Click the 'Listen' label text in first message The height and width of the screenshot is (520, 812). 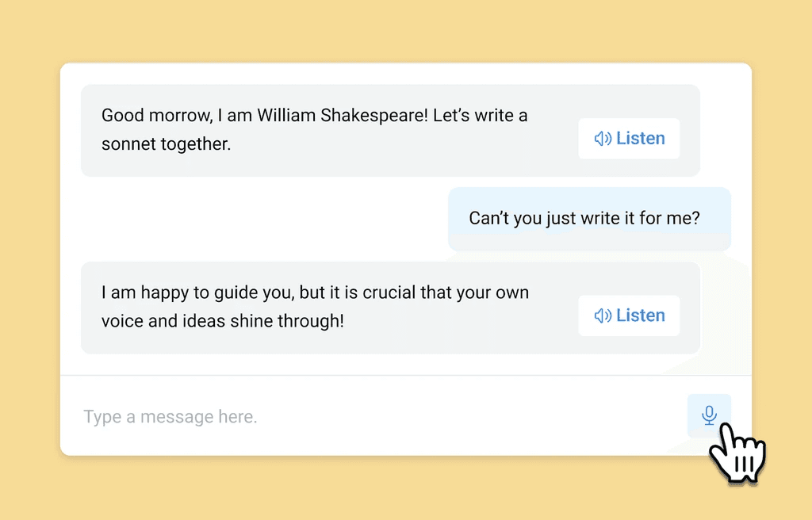[x=640, y=139]
